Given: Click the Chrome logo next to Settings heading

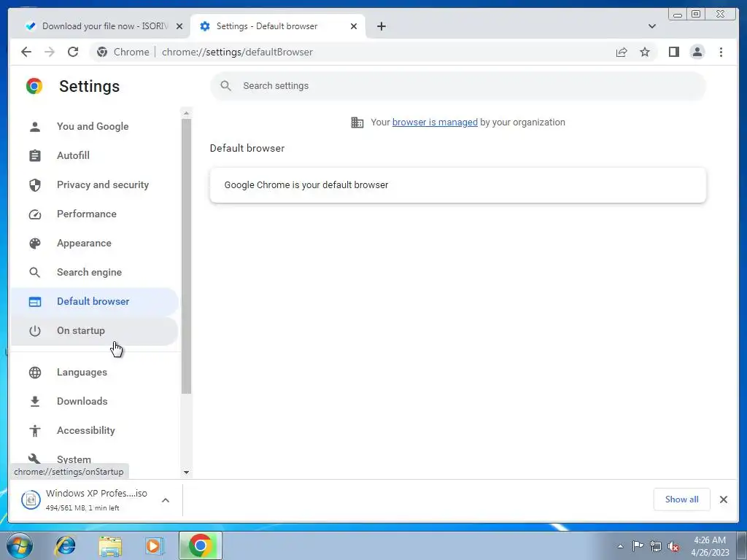Looking at the screenshot, I should [x=34, y=86].
